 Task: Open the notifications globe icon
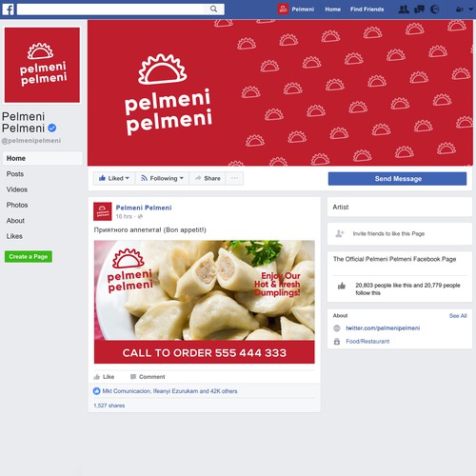[434, 10]
